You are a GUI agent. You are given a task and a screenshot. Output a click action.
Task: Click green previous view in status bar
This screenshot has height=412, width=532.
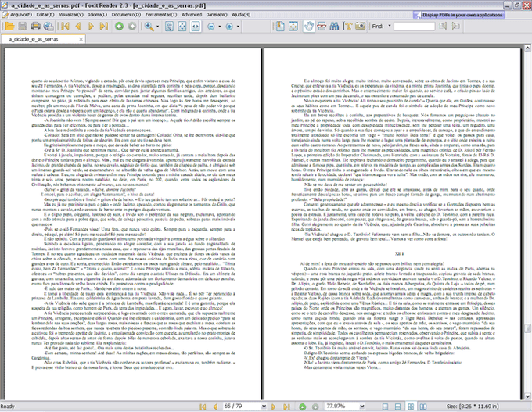pos(302,407)
